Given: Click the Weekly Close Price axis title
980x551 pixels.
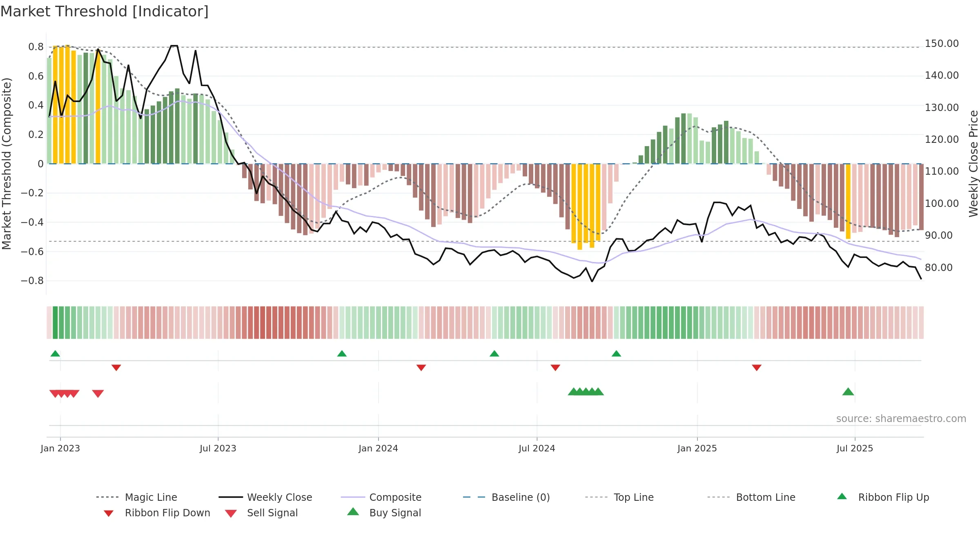Looking at the screenshot, I should (x=973, y=163).
